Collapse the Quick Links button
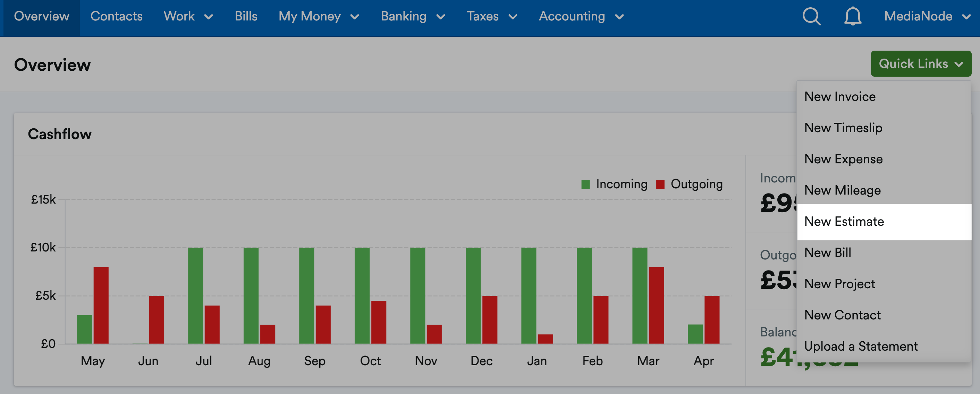 click(921, 63)
